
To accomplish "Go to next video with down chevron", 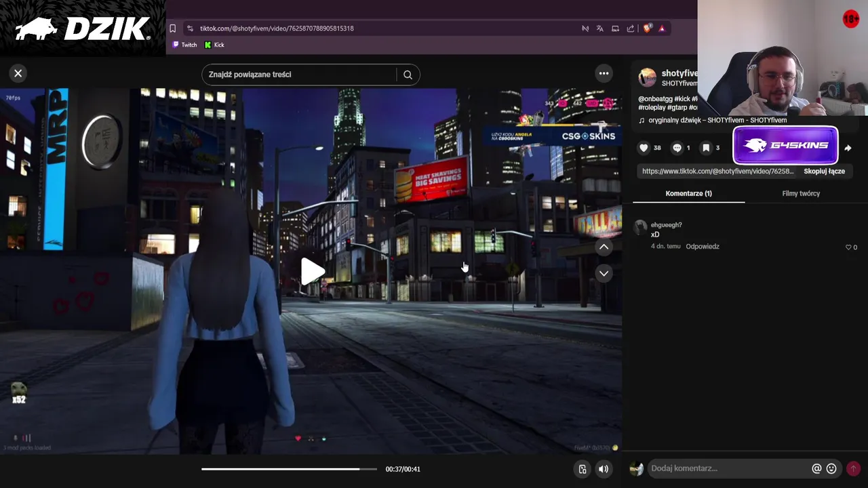I will pos(604,273).
